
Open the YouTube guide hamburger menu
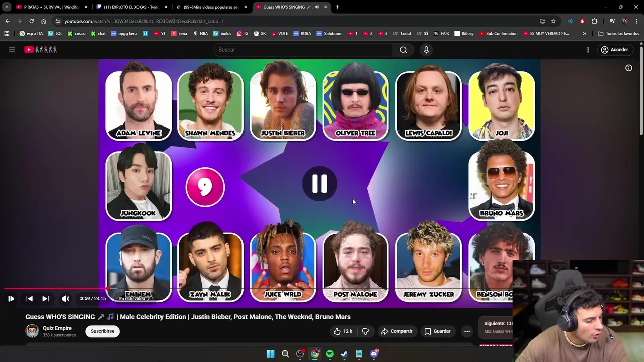[12, 50]
